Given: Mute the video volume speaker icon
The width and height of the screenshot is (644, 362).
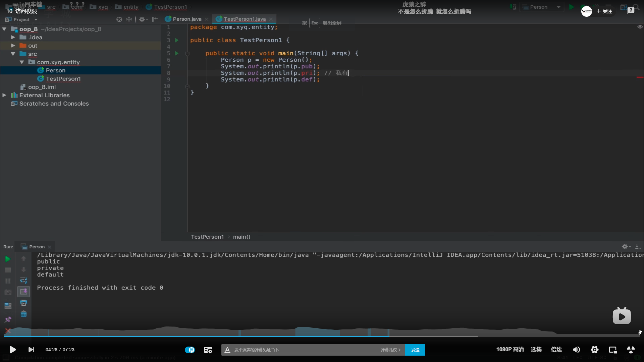Looking at the screenshot, I should click(576, 350).
